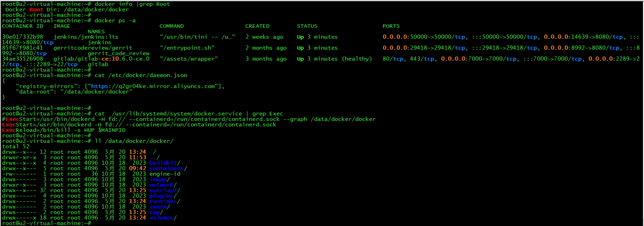This screenshot has height=226, width=644.
Task: Place cursor at the last shell prompt
Action: click(93, 223)
